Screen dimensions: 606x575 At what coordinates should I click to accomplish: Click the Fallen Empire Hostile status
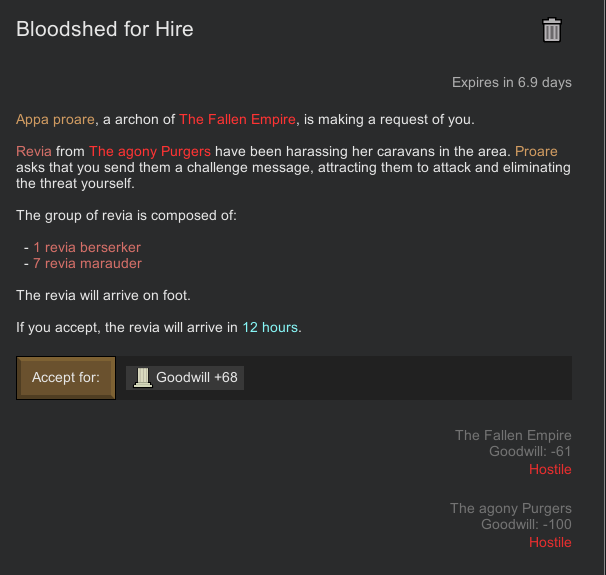click(550, 470)
